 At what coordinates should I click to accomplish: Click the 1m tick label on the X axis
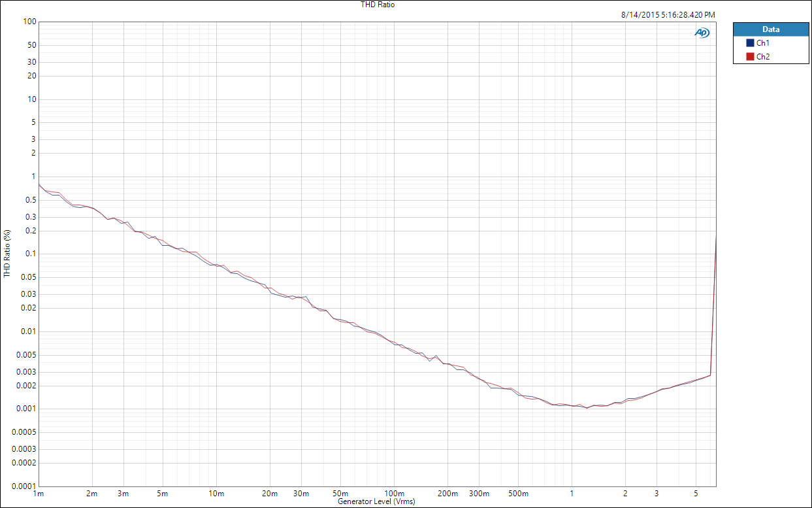point(39,494)
